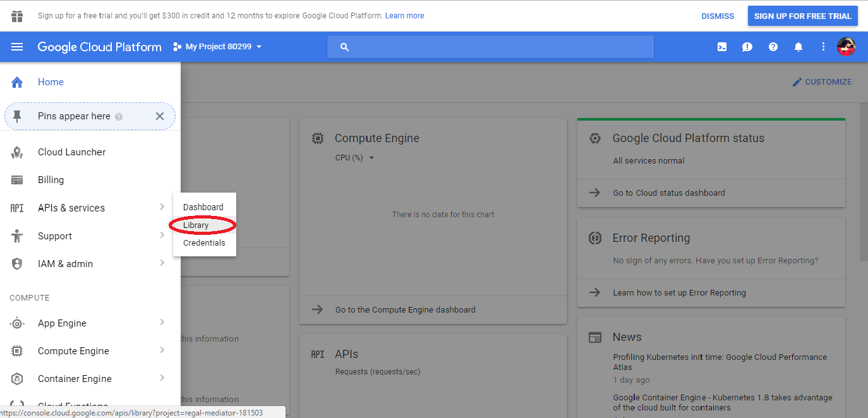Click the pin icon in the Pins box
The image size is (868, 418).
pos(18,116)
